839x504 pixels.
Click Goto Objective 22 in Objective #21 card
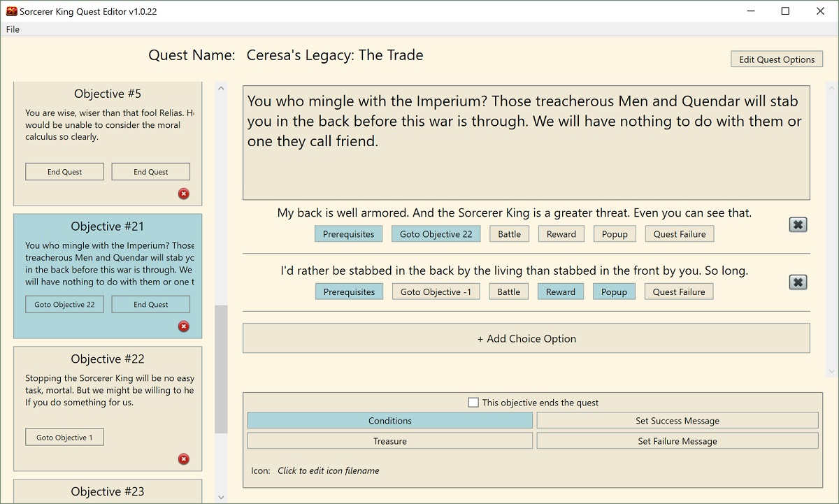click(64, 305)
